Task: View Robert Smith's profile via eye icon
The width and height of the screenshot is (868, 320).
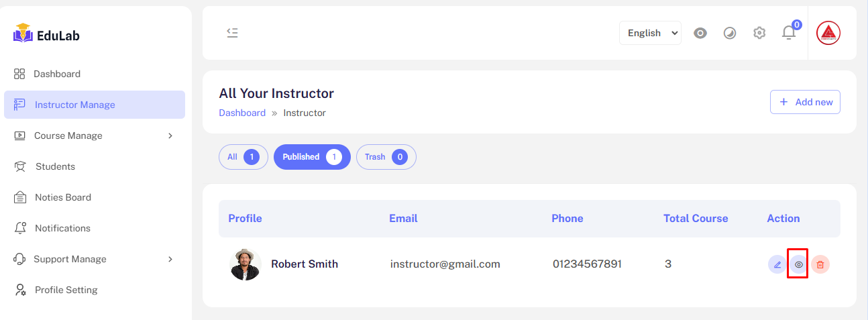Action: [x=798, y=264]
